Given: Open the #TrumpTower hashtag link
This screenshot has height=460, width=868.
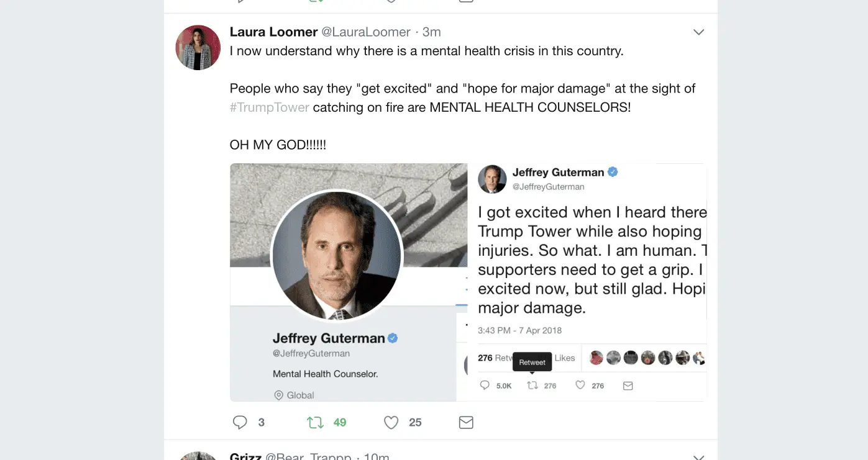Looking at the screenshot, I should [269, 107].
